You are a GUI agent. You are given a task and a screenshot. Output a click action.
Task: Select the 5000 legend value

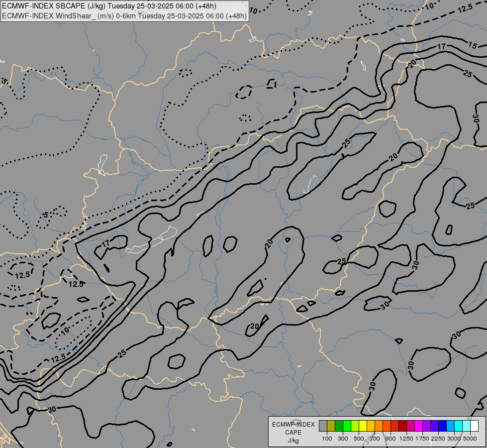click(x=470, y=439)
